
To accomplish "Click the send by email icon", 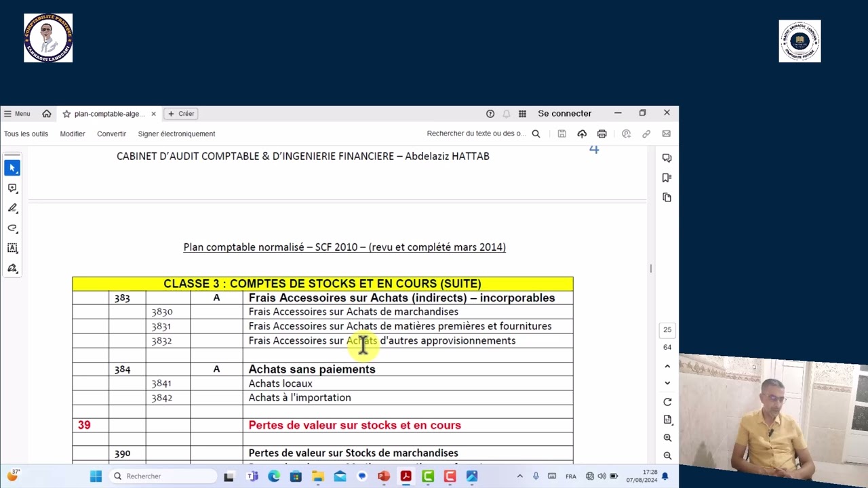I will click(x=666, y=134).
